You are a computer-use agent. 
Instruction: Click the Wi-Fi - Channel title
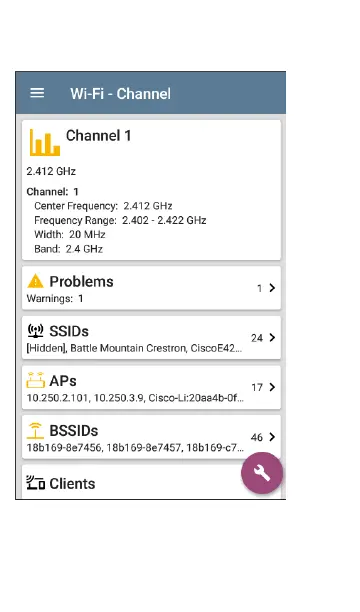[x=120, y=94]
